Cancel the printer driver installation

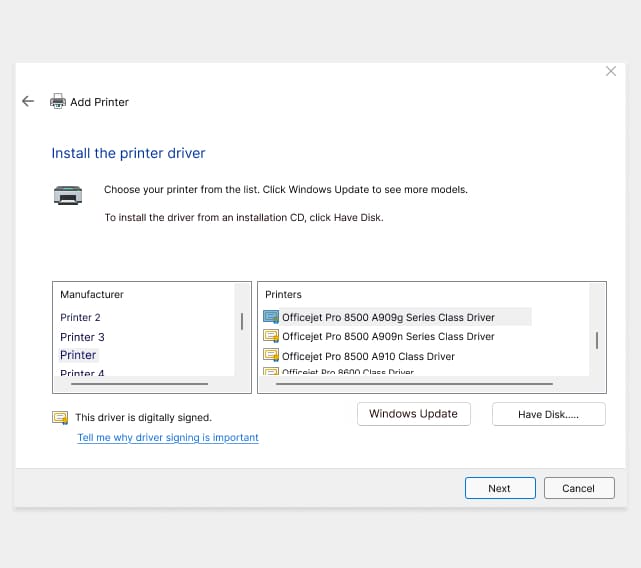578,488
